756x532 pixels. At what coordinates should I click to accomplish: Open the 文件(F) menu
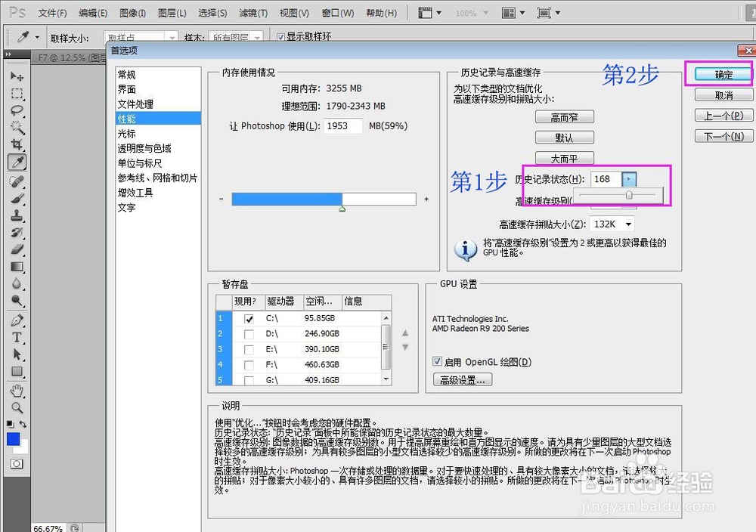click(53, 13)
